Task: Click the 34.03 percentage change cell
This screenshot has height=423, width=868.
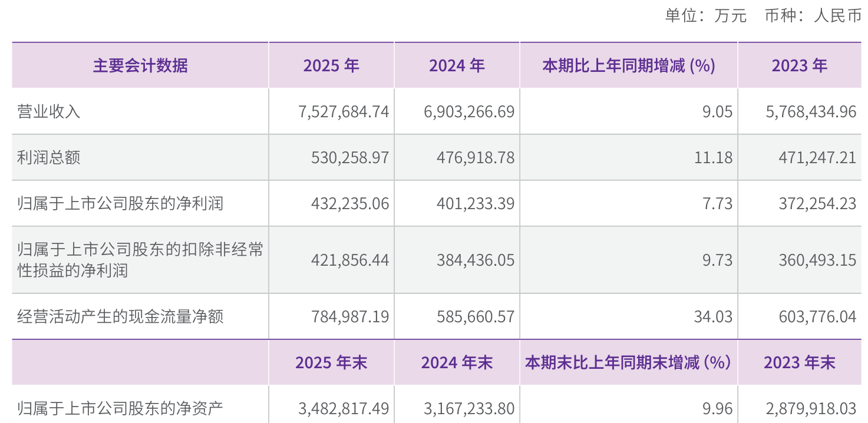Action: pyautogui.click(x=713, y=317)
